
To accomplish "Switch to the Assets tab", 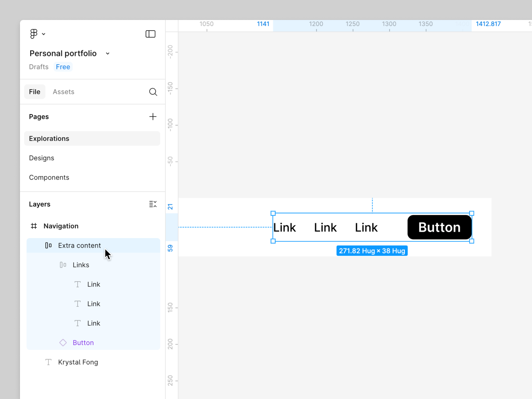I will (63, 92).
